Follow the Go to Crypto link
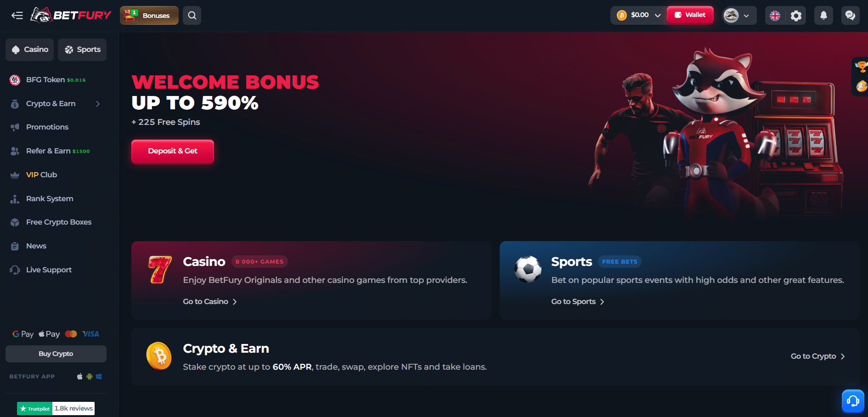 [818, 356]
